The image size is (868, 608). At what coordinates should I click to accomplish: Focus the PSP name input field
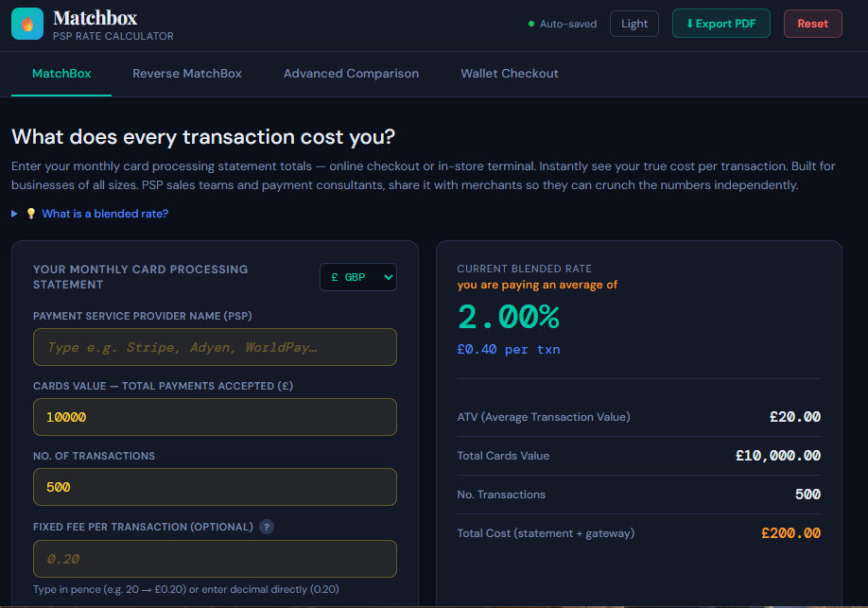215,347
